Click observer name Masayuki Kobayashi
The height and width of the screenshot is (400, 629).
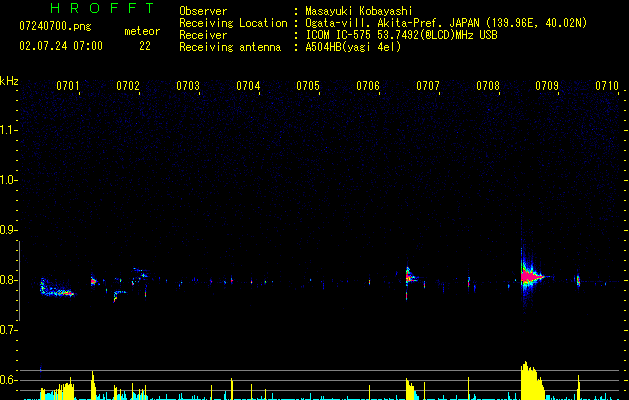[x=359, y=11]
